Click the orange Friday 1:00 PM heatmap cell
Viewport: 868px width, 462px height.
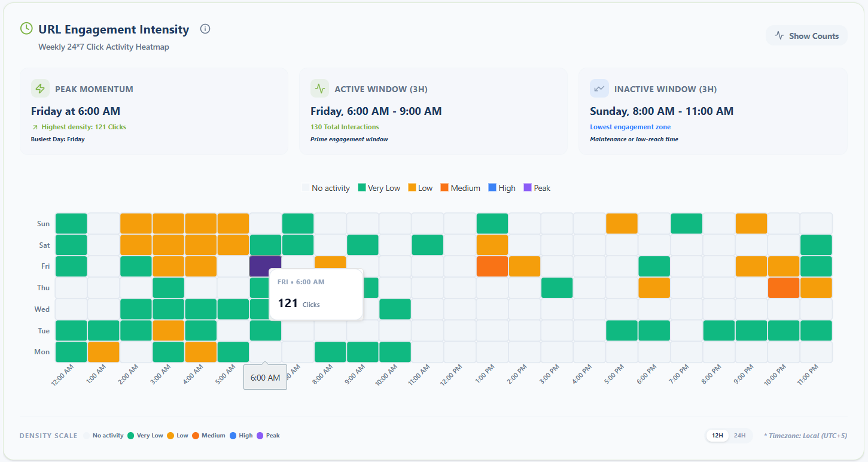click(x=492, y=266)
